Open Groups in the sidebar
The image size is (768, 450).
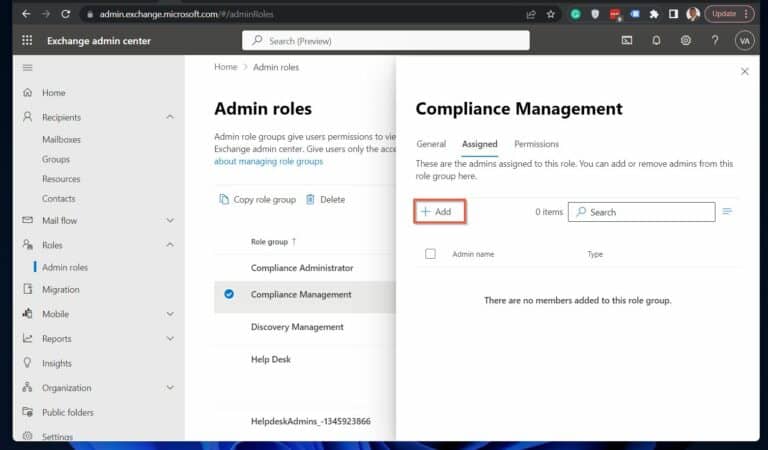(x=56, y=159)
